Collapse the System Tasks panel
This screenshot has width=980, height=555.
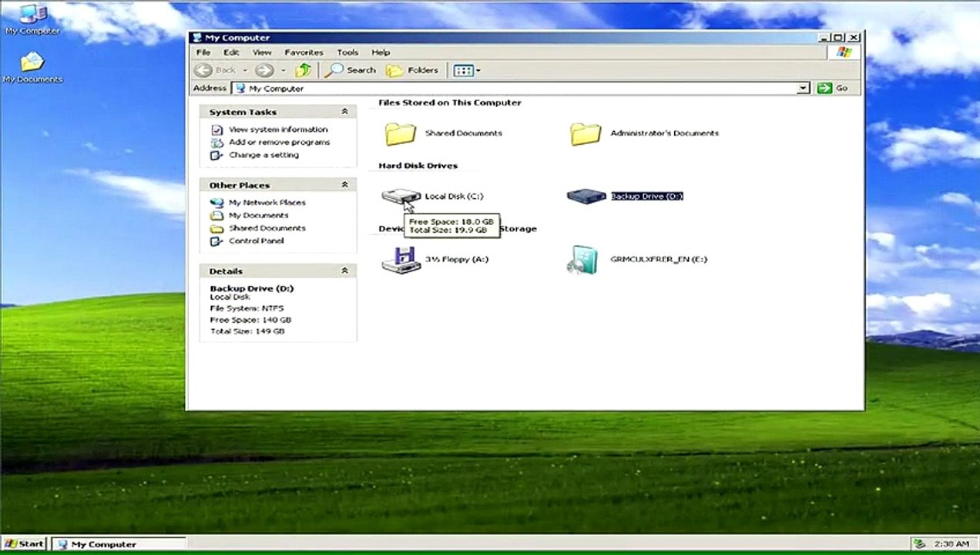344,112
